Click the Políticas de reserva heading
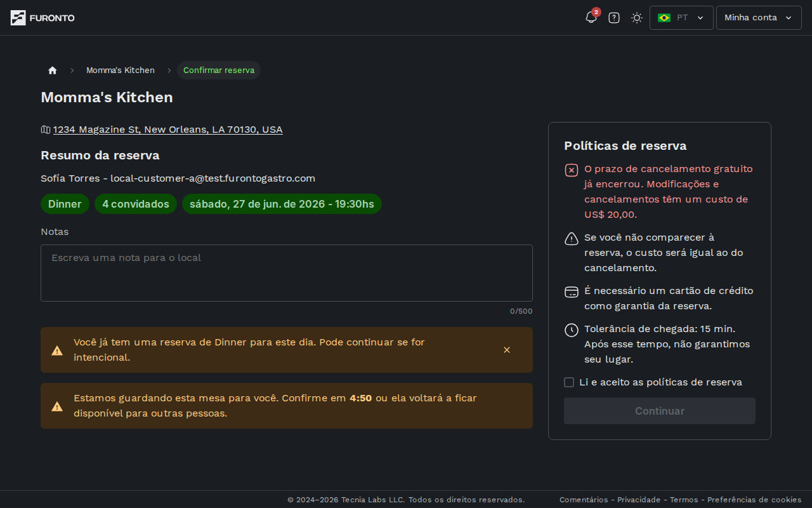The width and height of the screenshot is (812, 508). [625, 146]
